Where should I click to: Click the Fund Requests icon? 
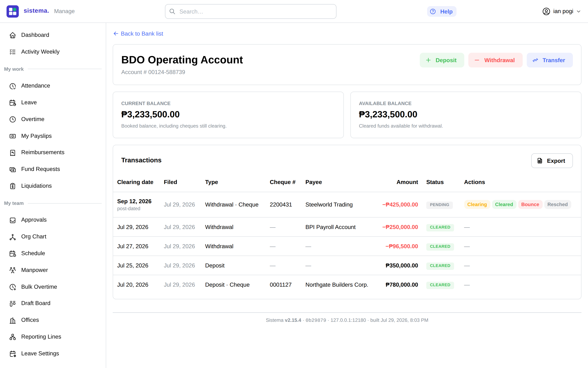[13, 169]
